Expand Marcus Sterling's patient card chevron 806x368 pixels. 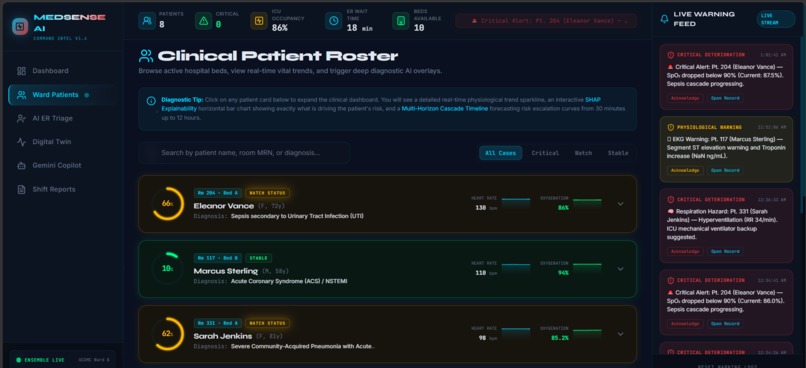(x=620, y=269)
